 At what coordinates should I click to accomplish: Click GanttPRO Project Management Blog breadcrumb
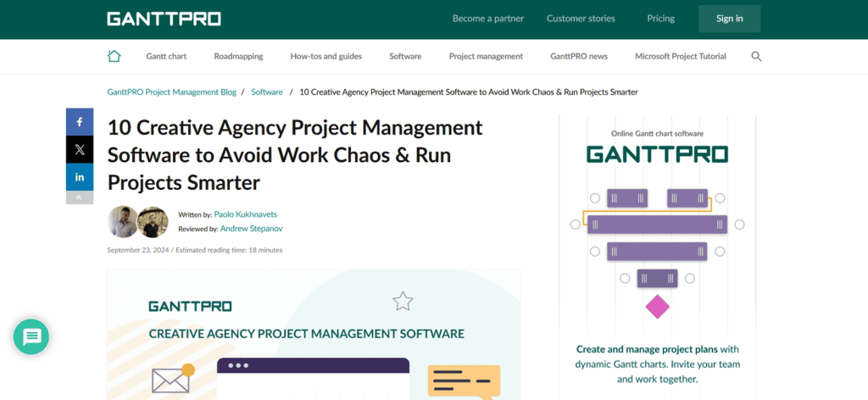coord(171,92)
